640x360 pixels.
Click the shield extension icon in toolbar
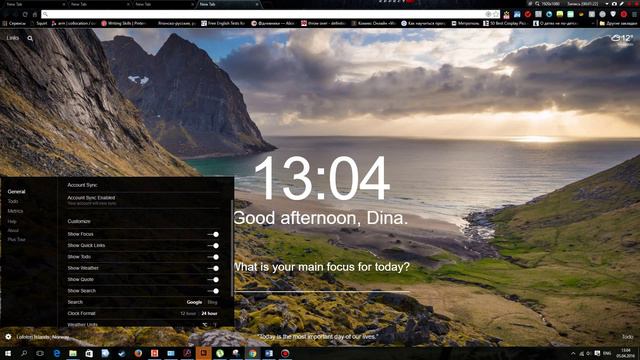[x=613, y=14]
